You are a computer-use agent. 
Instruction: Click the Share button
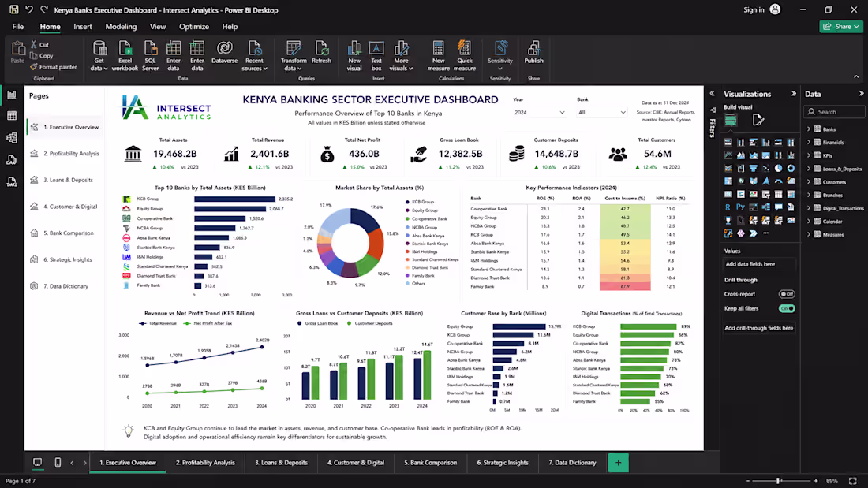(841, 27)
